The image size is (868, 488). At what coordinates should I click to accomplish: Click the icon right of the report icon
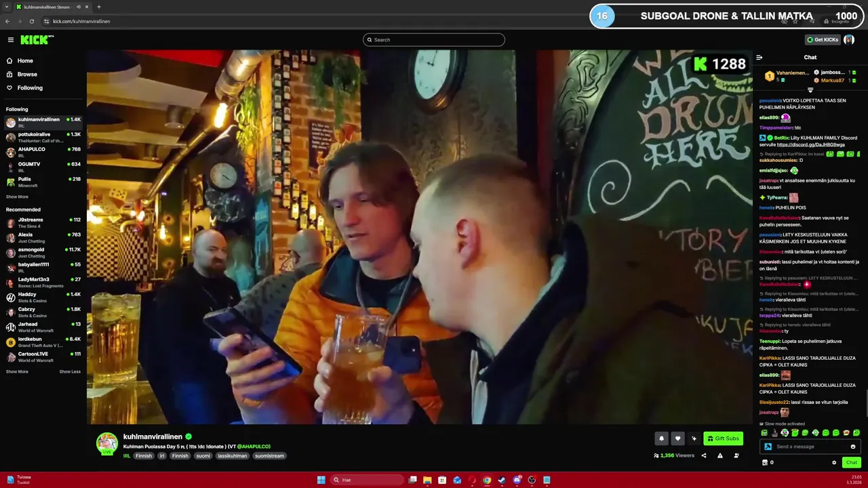[736, 455]
